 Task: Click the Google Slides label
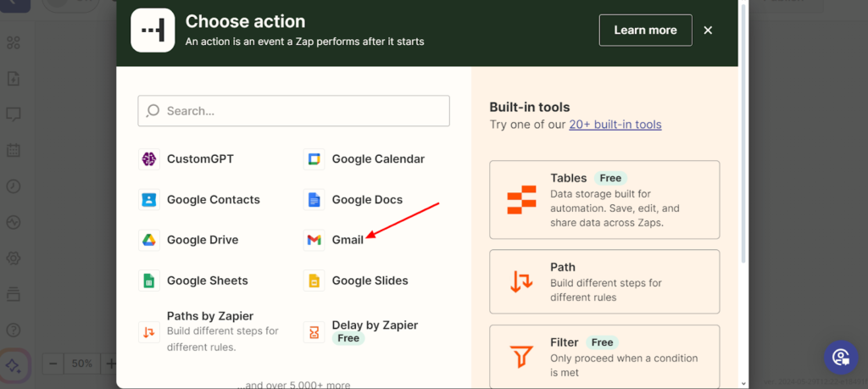click(370, 281)
